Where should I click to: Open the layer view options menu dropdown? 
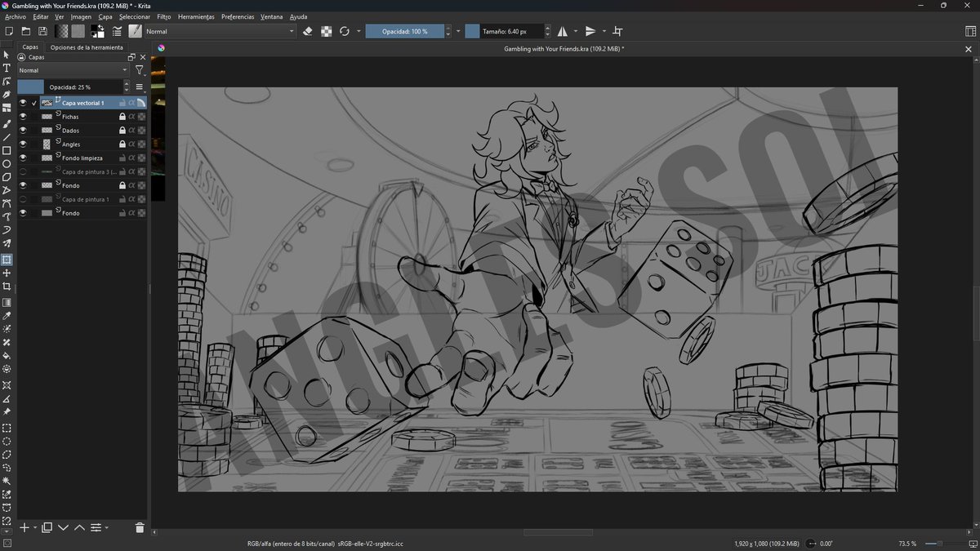(x=139, y=87)
